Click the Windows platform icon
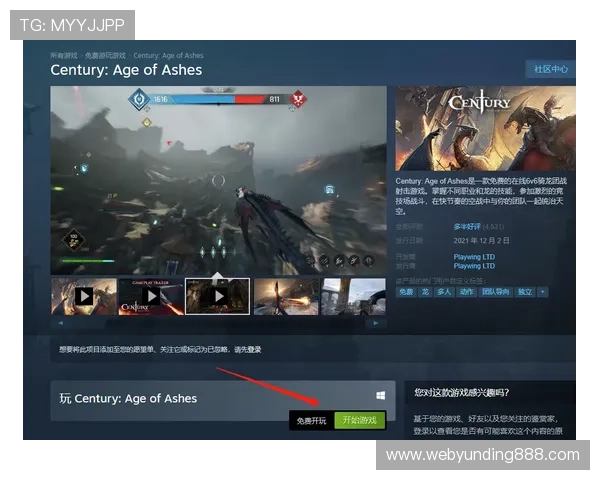This screenshot has width=600, height=480. coord(380,395)
